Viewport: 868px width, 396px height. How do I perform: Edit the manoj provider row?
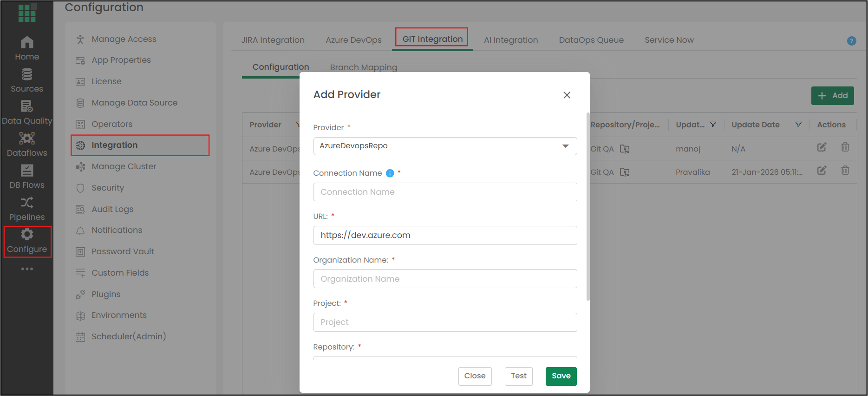coord(822,147)
